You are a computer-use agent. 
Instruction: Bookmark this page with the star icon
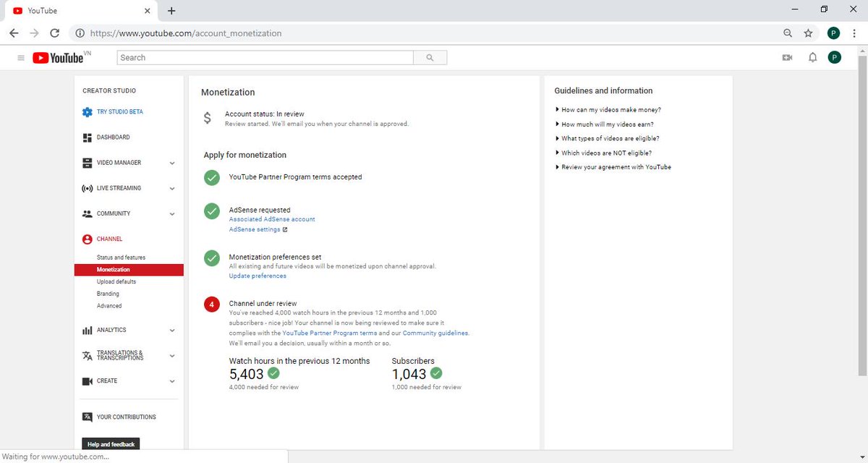(x=808, y=33)
